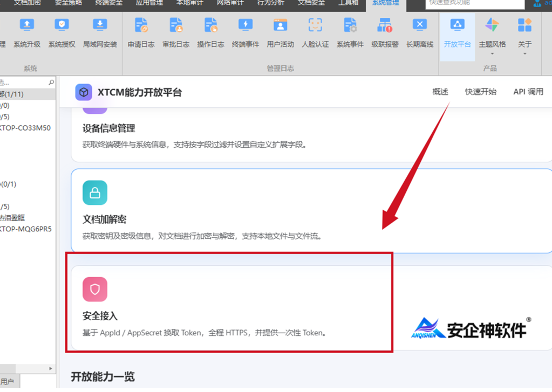Open the 应用管理 ribbon tab
Image resolution: width=552 pixels, height=392 pixels.
(149, 3)
